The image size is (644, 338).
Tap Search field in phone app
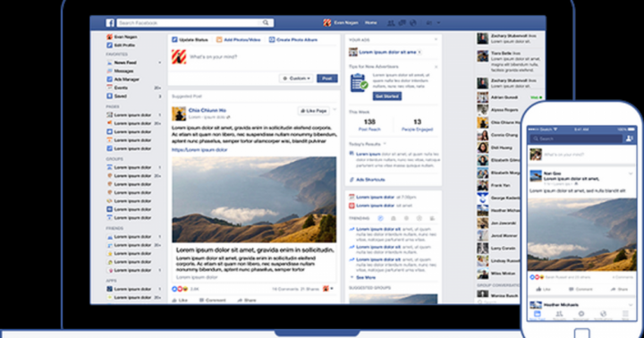point(576,139)
